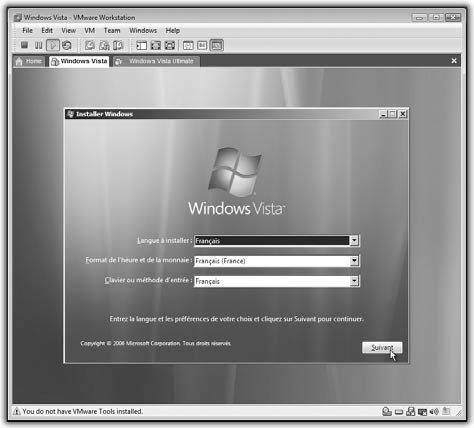Screen dimensions: 474x428
Task: Switch to Windows Vista Ultimate tab
Action: pyautogui.click(x=157, y=61)
